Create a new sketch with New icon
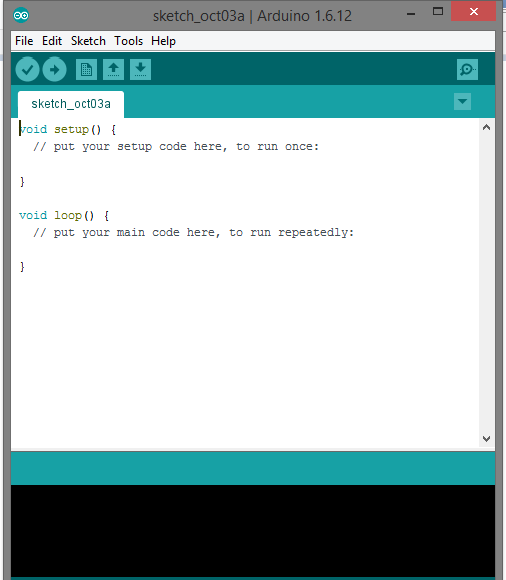 point(86,69)
